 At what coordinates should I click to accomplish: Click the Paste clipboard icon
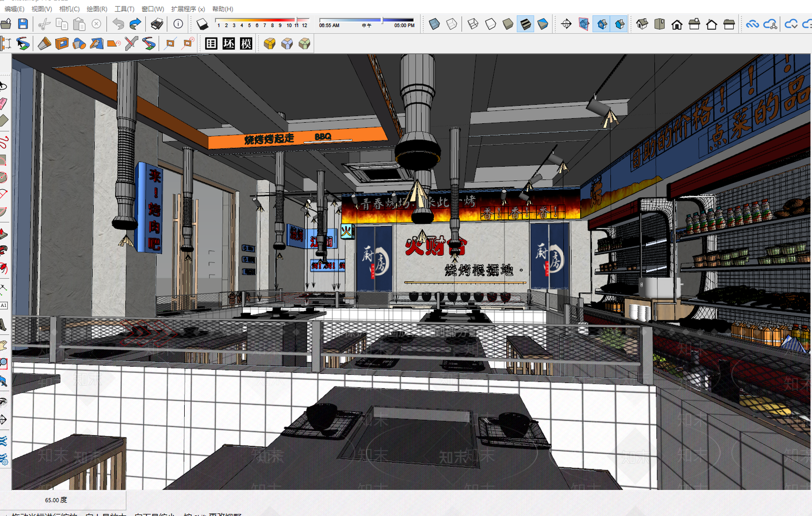point(79,24)
